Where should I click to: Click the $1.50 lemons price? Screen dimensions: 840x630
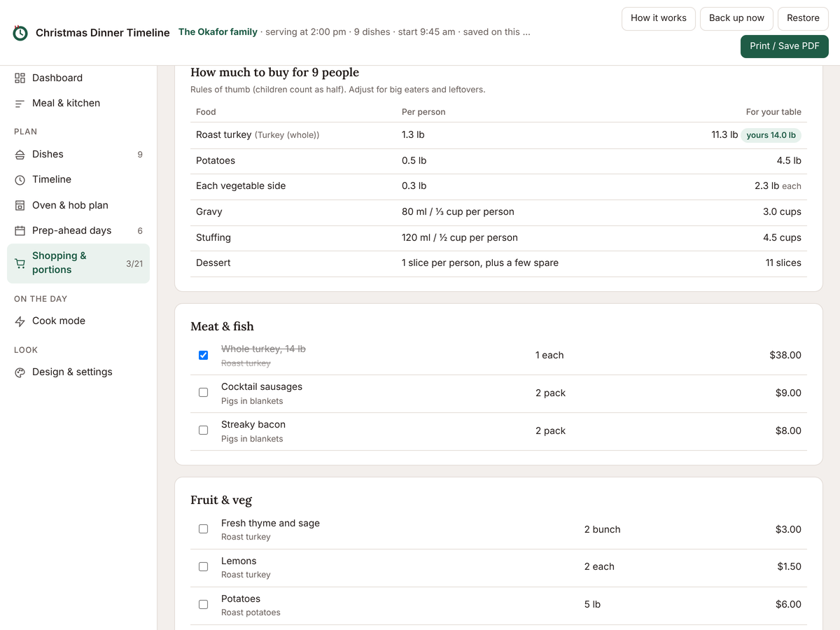click(x=789, y=567)
